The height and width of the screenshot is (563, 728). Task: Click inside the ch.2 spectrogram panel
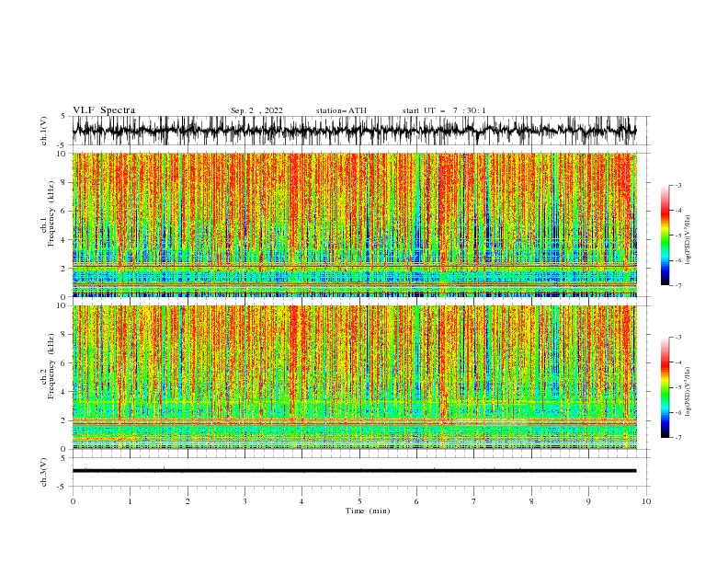(355, 377)
